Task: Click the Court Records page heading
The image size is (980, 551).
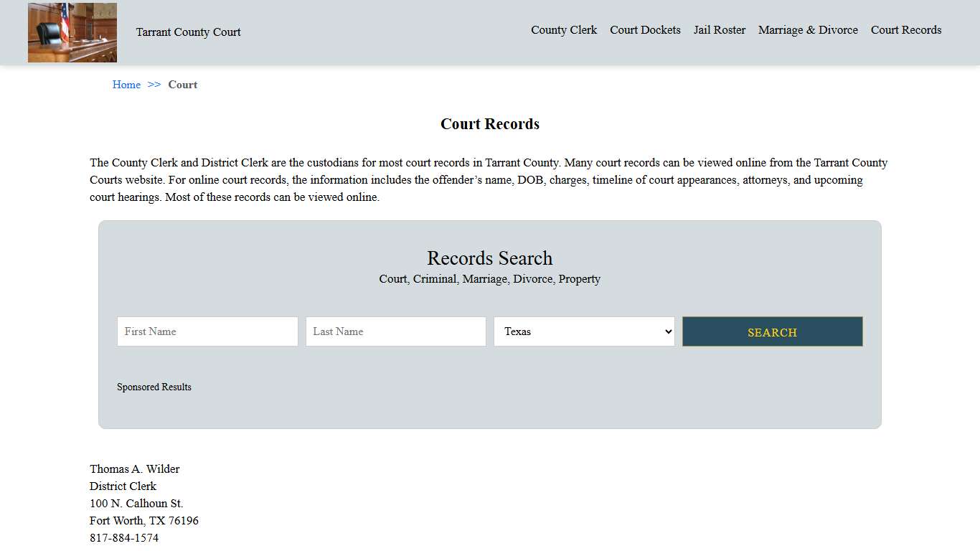Action: click(489, 123)
